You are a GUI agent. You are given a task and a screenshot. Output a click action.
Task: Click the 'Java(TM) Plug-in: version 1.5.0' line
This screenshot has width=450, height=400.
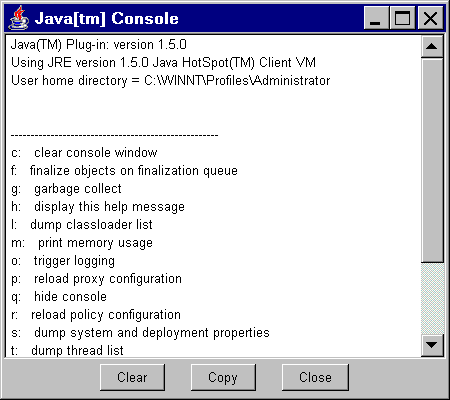[x=99, y=45]
